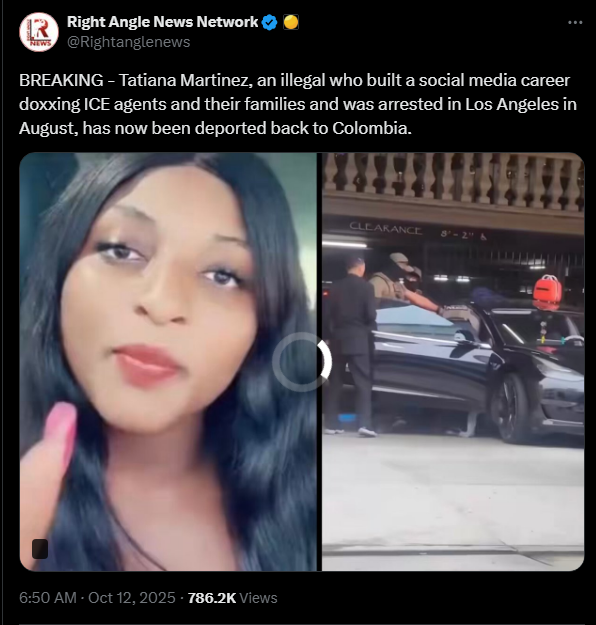596x625 pixels.
Task: Click the CLEARANCE sign in the video
Action: (386, 230)
